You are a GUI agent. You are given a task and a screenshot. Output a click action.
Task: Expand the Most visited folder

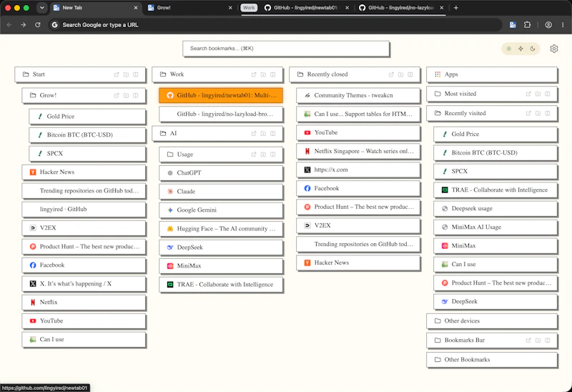[492, 94]
